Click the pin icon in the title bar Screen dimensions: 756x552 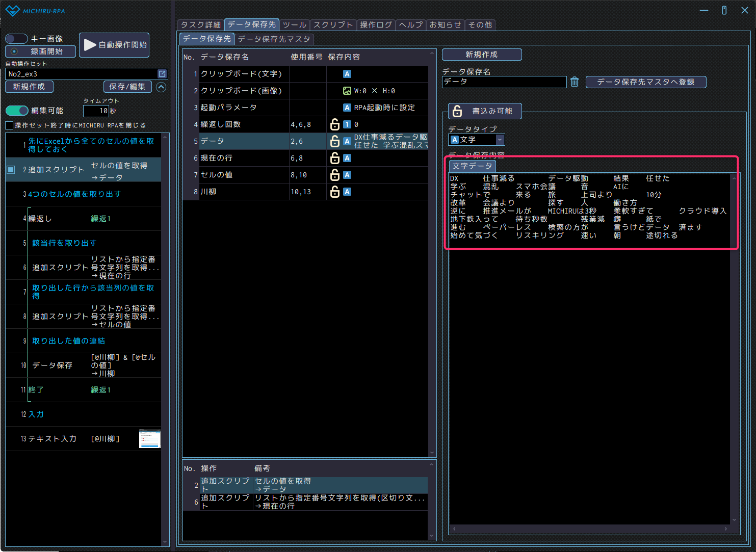pyautogui.click(x=724, y=10)
